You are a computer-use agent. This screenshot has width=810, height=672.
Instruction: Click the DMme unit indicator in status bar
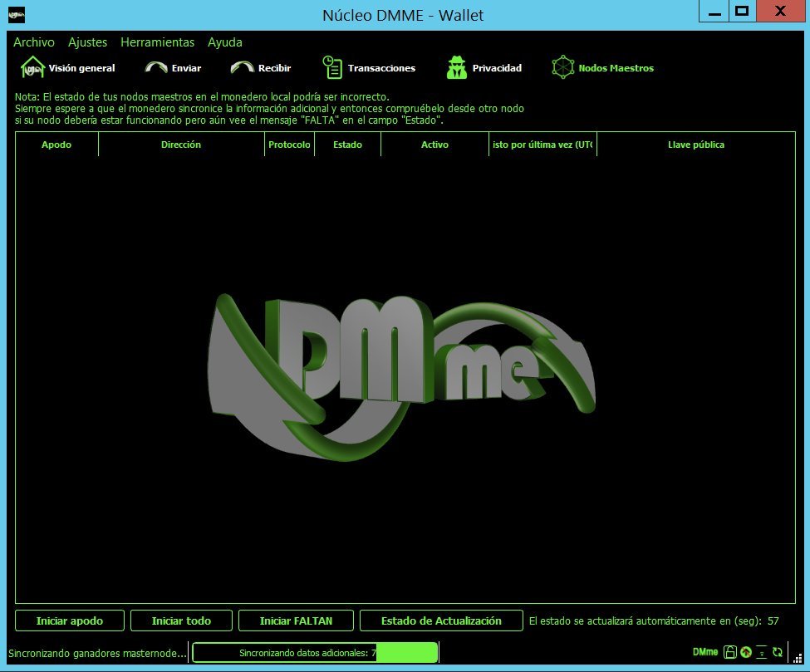[705, 652]
